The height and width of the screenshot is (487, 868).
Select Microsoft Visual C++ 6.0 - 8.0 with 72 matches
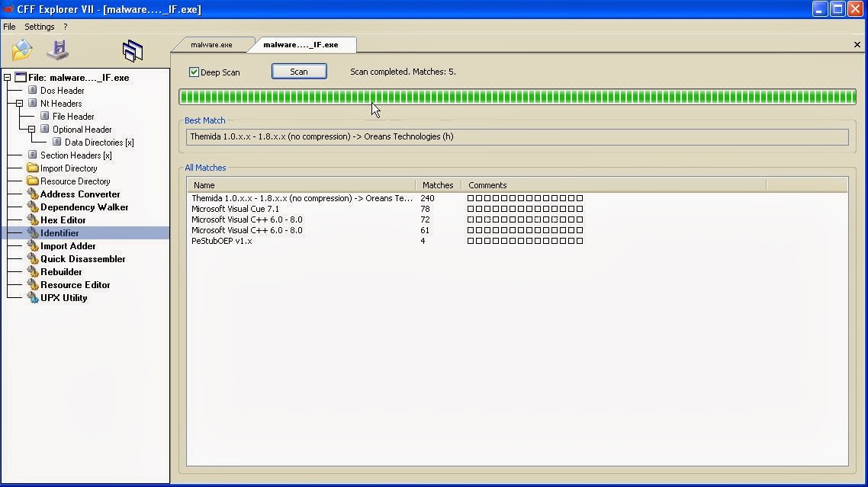click(x=517, y=219)
